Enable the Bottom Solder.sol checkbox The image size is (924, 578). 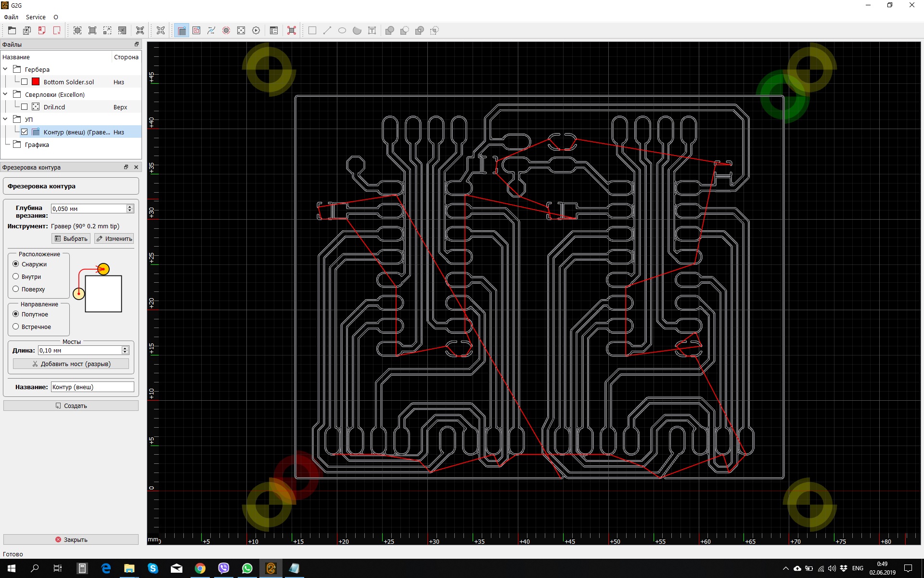(x=25, y=82)
